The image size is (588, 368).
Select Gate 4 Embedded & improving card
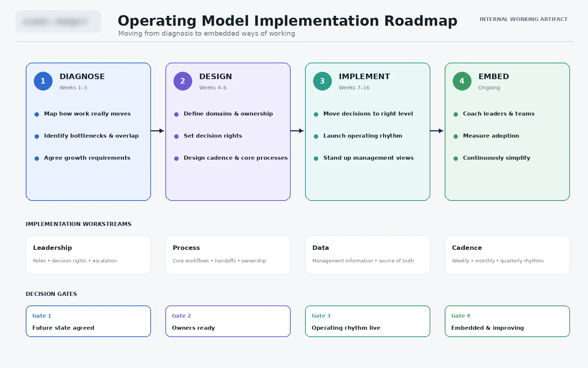tap(507, 321)
